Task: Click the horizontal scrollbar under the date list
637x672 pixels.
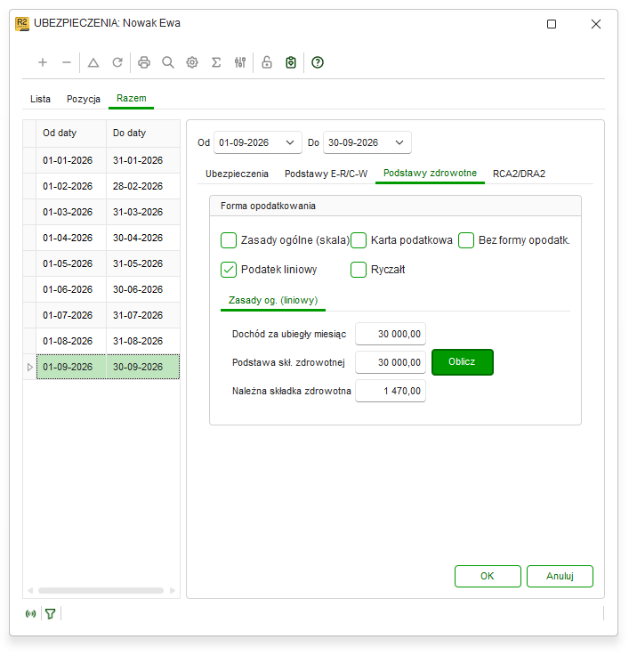Action: 101,591
